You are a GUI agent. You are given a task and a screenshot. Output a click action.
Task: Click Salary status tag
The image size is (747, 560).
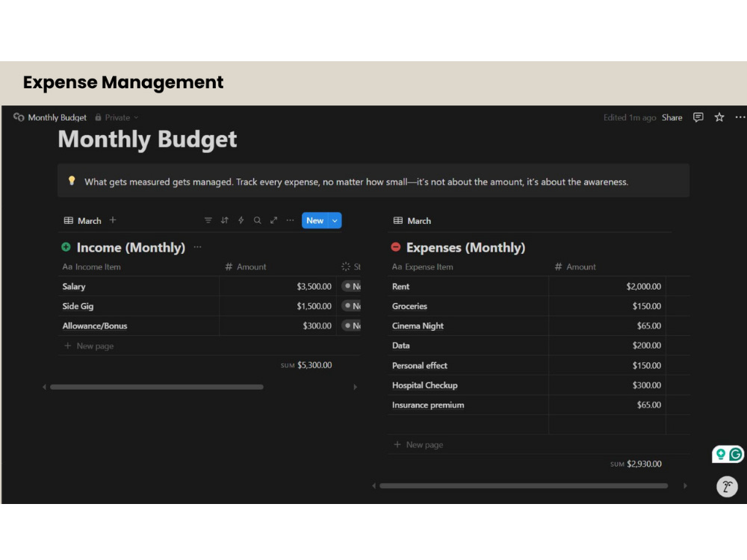[352, 286]
